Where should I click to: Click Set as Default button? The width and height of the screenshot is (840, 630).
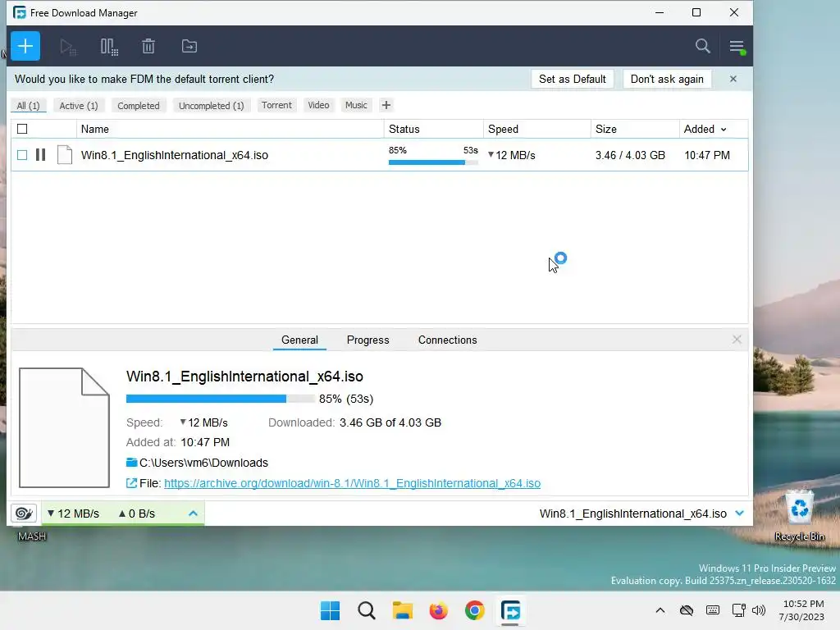coord(572,79)
